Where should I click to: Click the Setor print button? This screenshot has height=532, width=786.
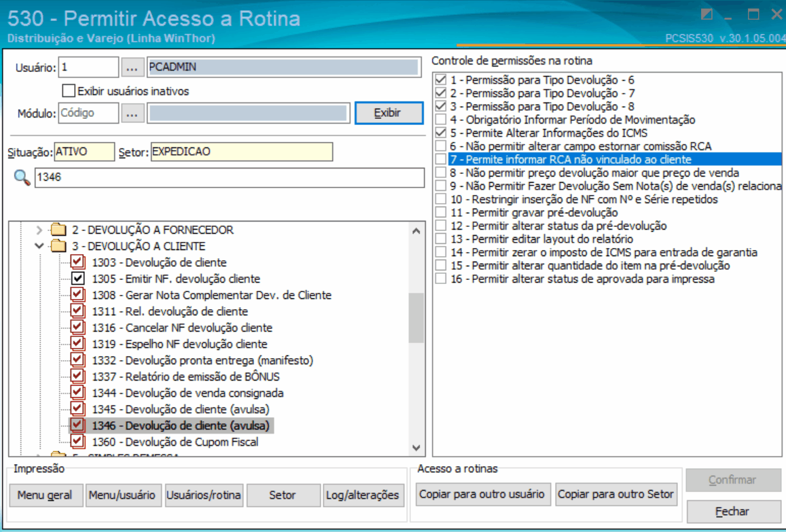283,495
